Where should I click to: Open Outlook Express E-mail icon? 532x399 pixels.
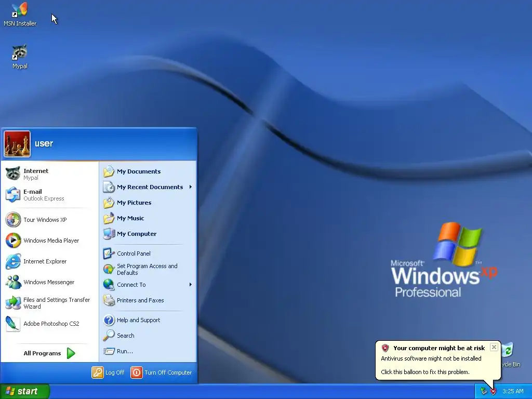[x=13, y=195]
